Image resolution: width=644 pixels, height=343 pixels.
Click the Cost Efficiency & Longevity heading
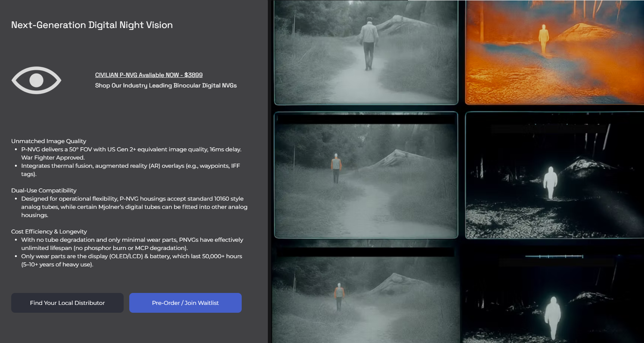coord(49,232)
